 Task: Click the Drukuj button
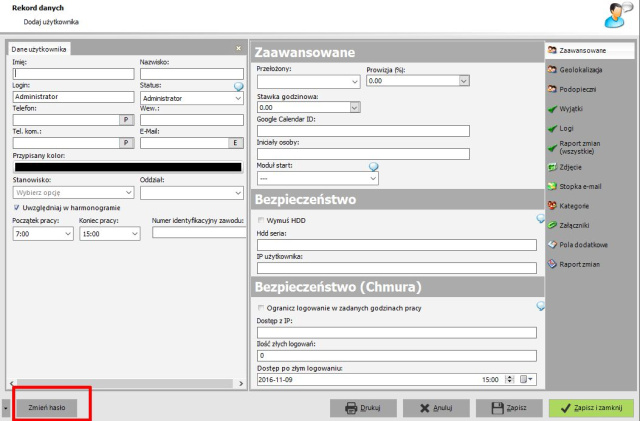point(363,408)
